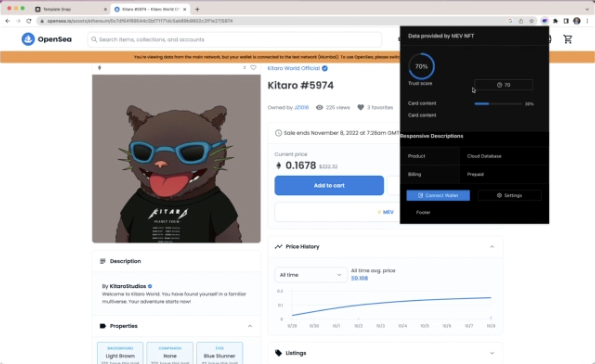Viewport: 595px width, 364px height.
Task: Open a new browser tab
Action: (x=198, y=9)
